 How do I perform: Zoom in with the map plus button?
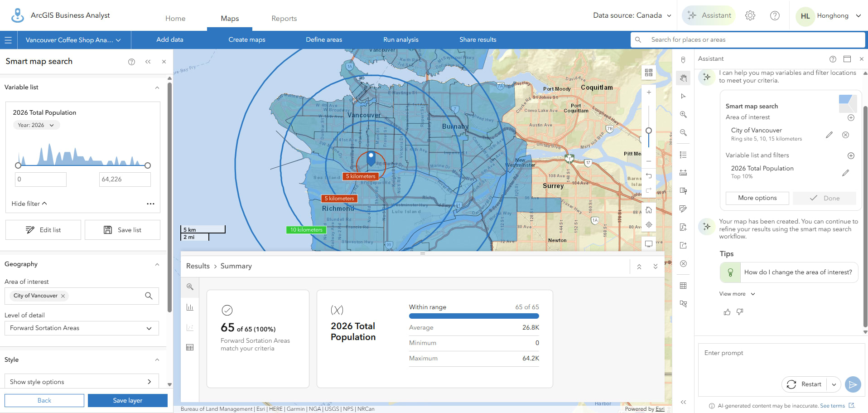649,92
